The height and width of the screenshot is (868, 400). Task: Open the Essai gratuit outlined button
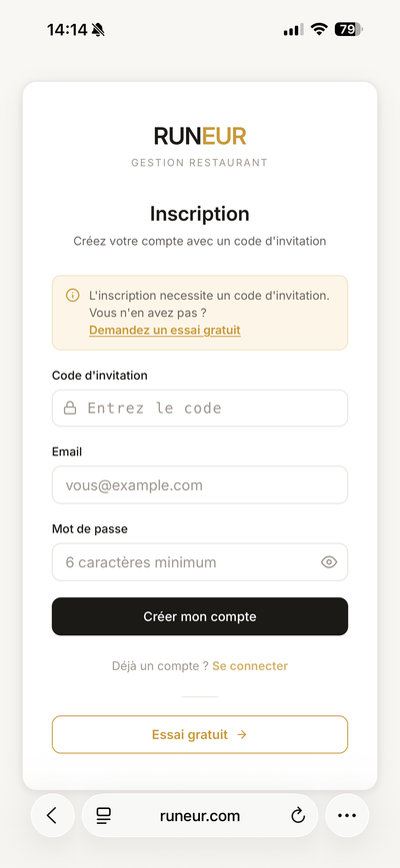pos(200,734)
